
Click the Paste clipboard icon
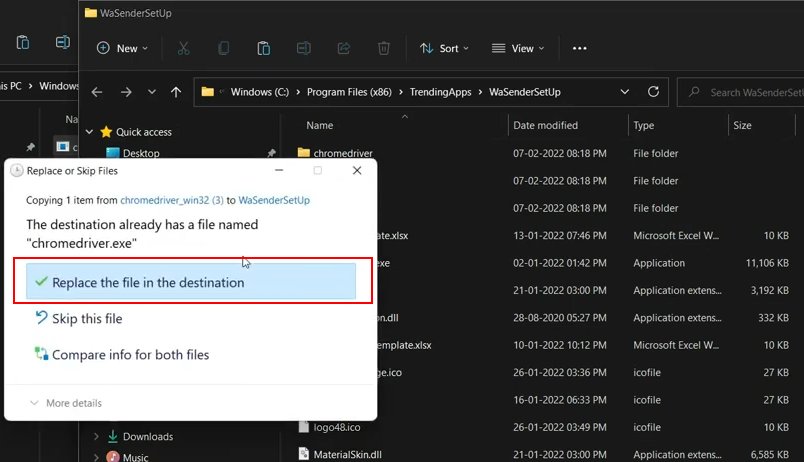(x=263, y=48)
